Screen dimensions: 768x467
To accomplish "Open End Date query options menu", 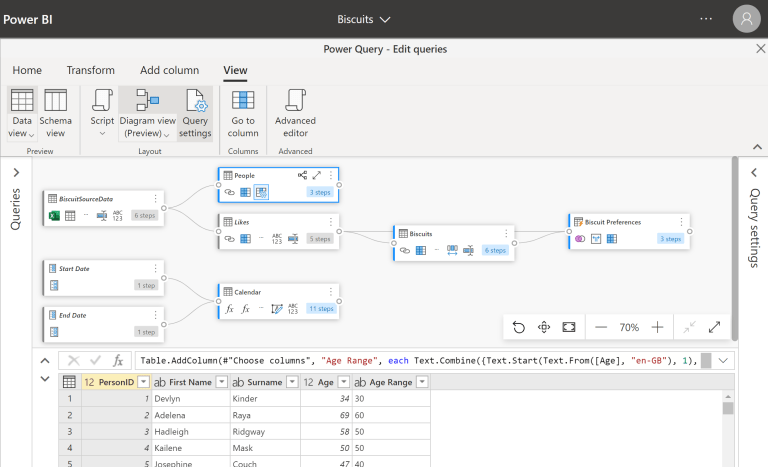I will pos(155,315).
